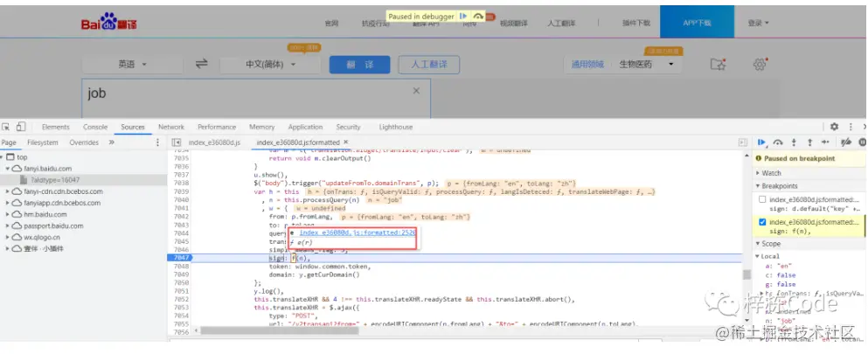
Task: Open the index_e36080d.js file tab
Action: pyautogui.click(x=214, y=142)
